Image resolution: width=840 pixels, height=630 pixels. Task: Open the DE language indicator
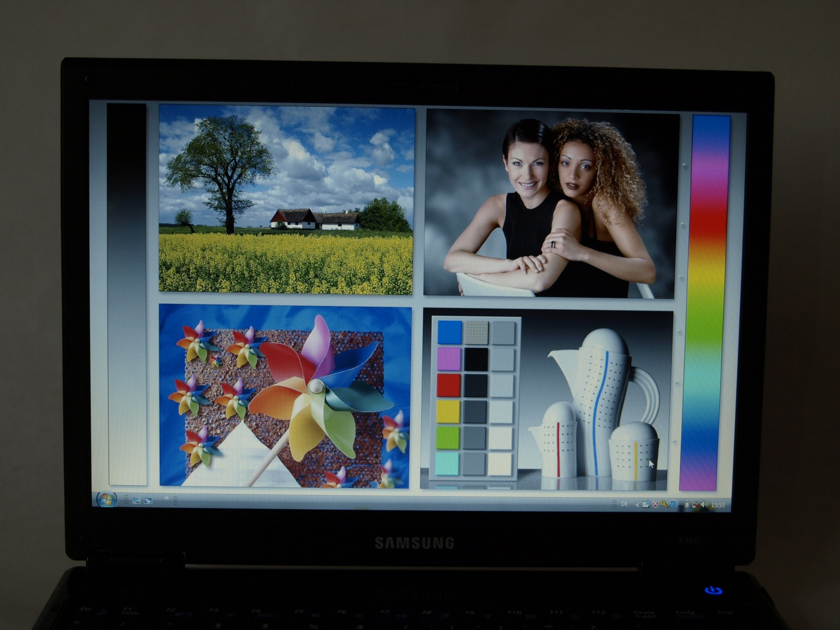point(624,503)
